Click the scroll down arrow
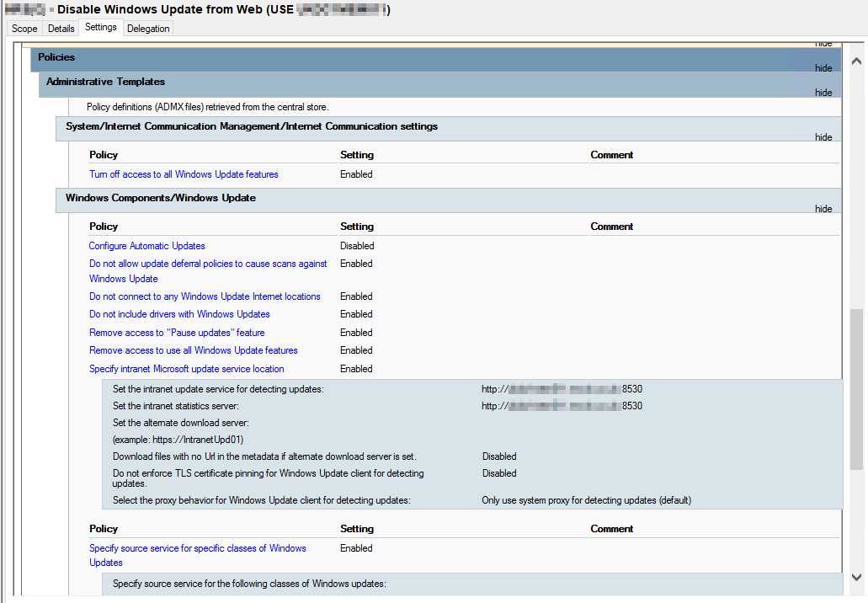Viewport: 868px width, 603px height. pyautogui.click(x=856, y=577)
